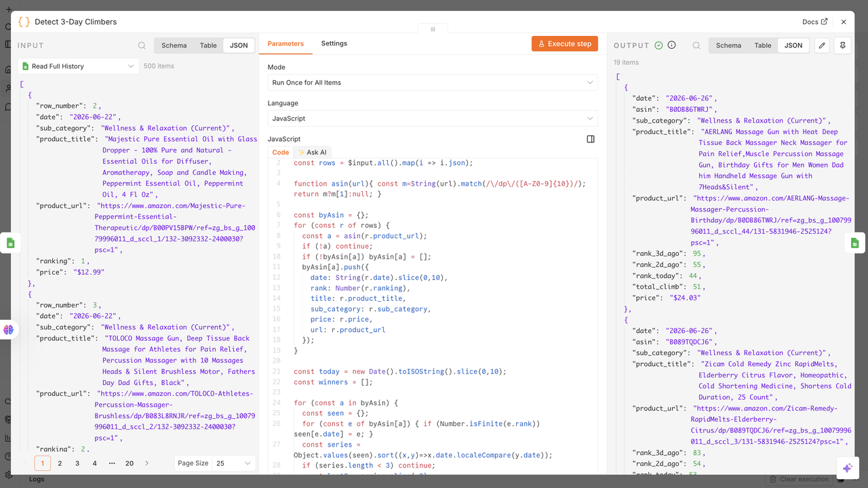Image resolution: width=868 pixels, height=488 pixels.
Task: Open the Language dropdown set to JavaScript
Action: (433, 119)
